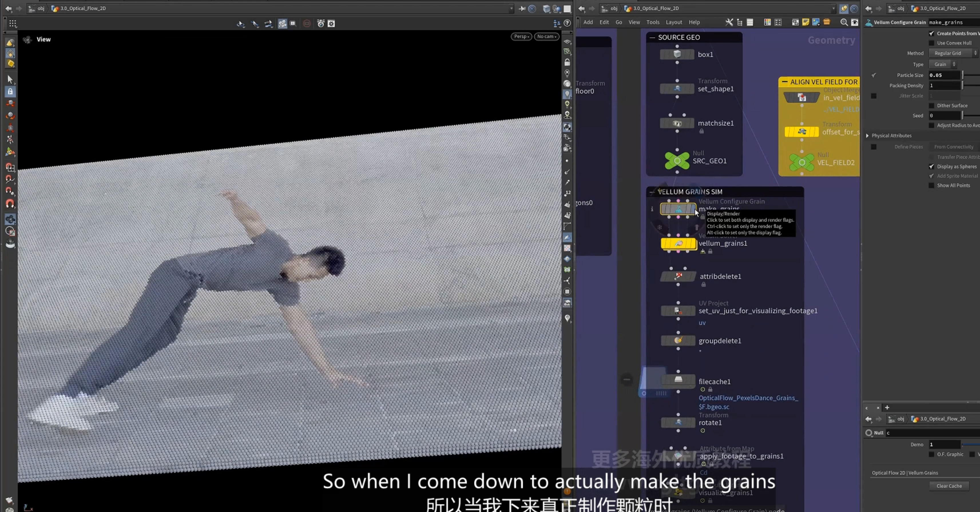
Task: Enable the Dither Surface checkbox
Action: pyautogui.click(x=931, y=106)
